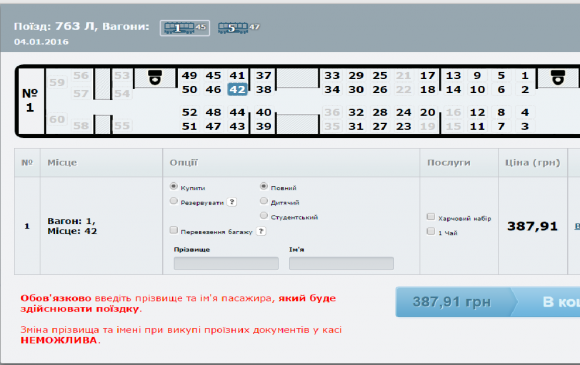Select seat 18 on the scheme
Image resolution: width=580 pixels, height=365 pixels.
click(428, 89)
